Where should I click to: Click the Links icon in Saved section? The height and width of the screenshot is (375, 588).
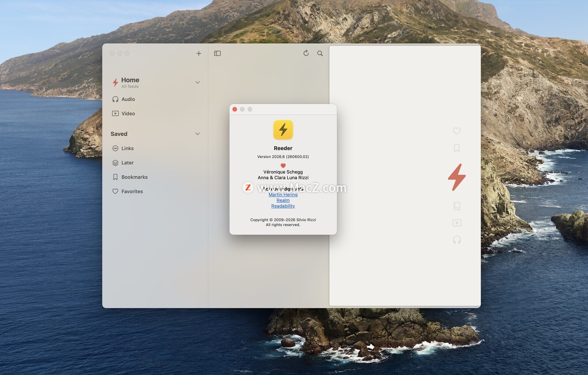pos(115,148)
